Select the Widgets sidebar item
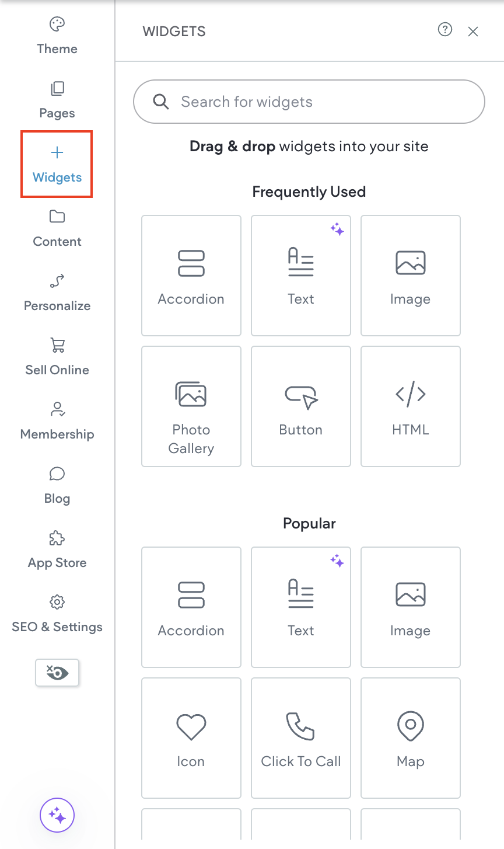 tap(57, 163)
